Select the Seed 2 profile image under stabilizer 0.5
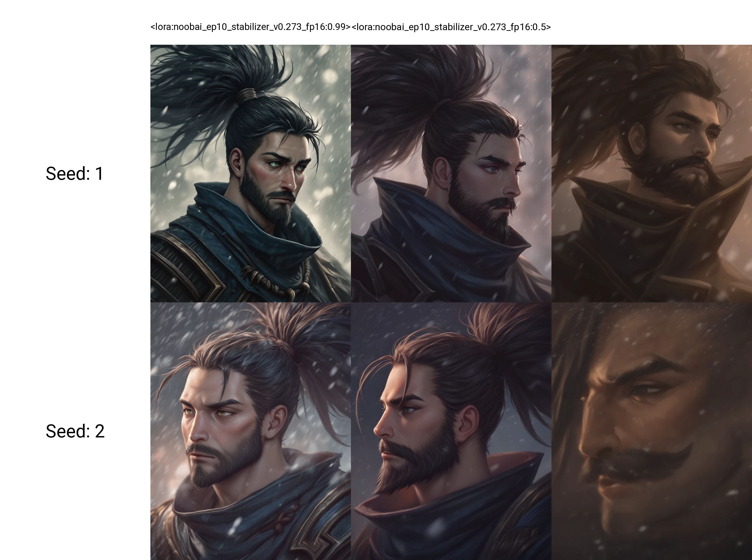The image size is (752, 560). (451, 431)
